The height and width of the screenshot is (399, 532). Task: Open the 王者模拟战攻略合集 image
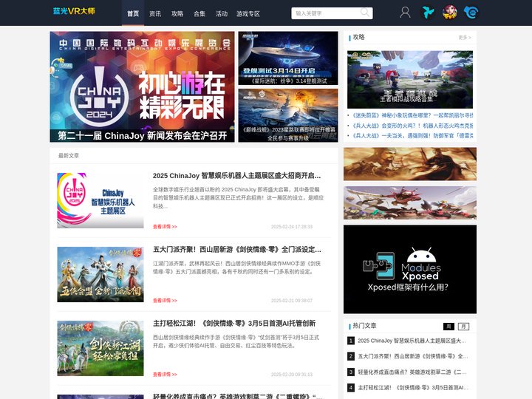410,80
